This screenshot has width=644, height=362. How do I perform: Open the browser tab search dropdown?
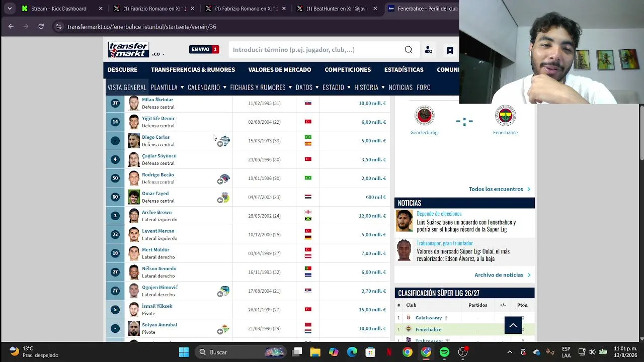(x=10, y=9)
